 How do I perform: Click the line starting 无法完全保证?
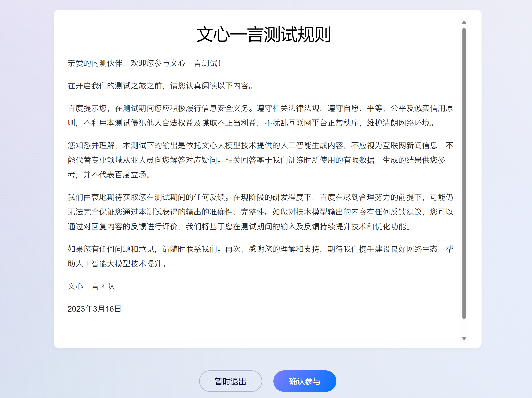[x=260, y=212]
